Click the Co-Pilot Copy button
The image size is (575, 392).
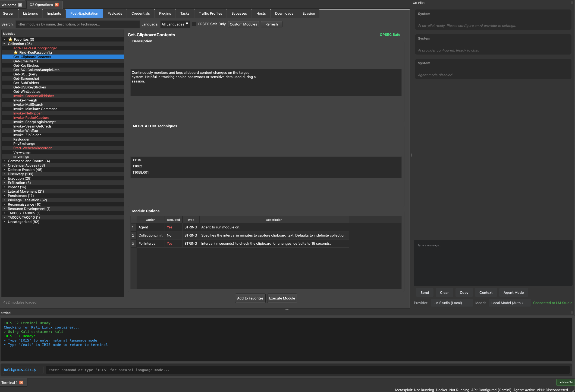click(464, 292)
